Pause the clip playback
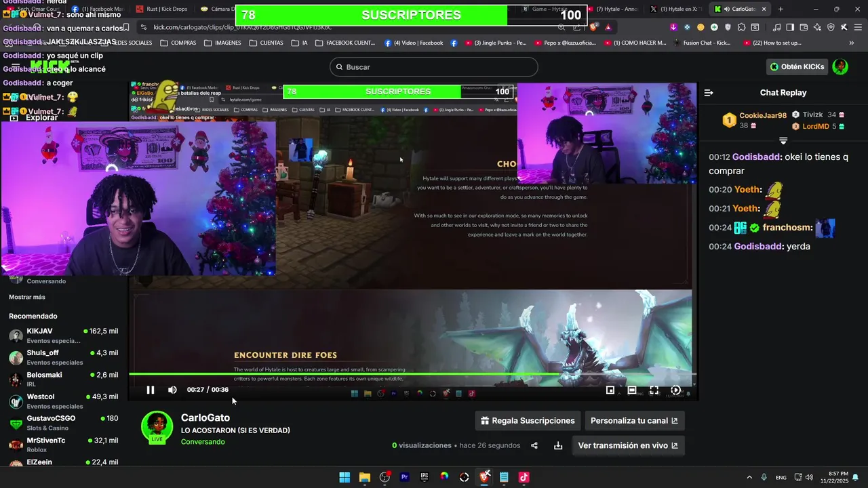Viewport: 868px width, 488px height. (151, 390)
